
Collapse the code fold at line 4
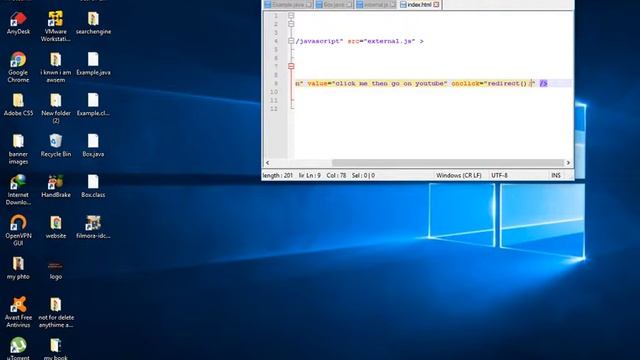coord(291,41)
